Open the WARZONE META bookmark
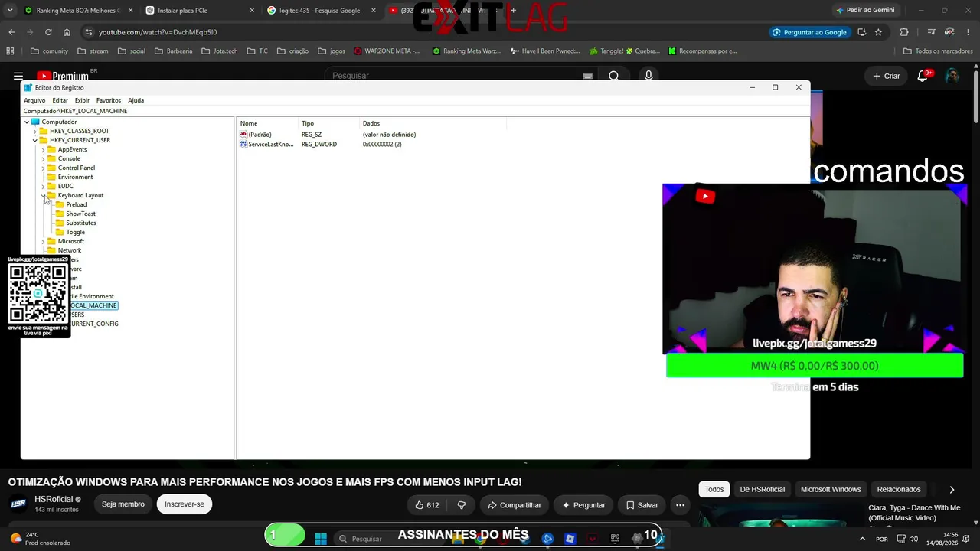Viewport: 980px width, 551px height. point(387,51)
